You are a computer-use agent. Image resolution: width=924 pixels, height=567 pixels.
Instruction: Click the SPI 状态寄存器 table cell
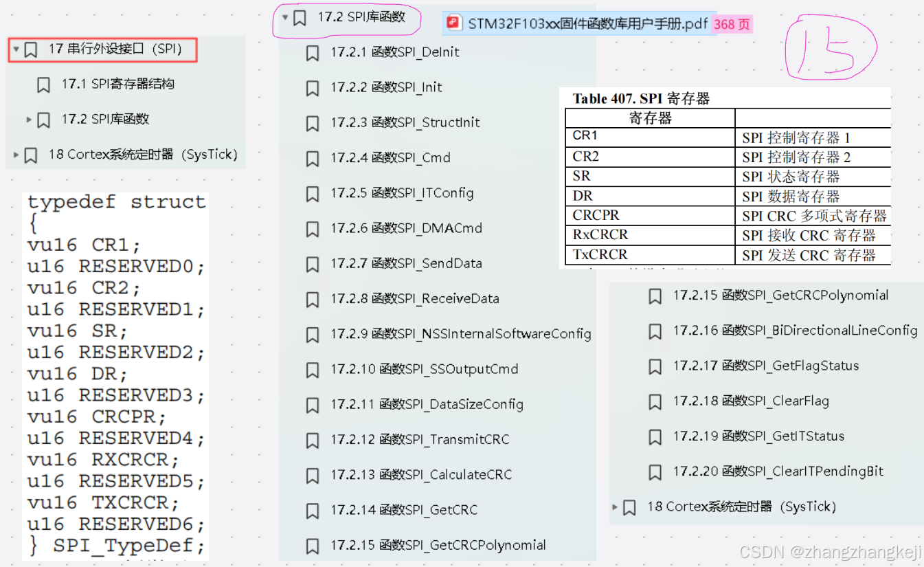coord(813,176)
